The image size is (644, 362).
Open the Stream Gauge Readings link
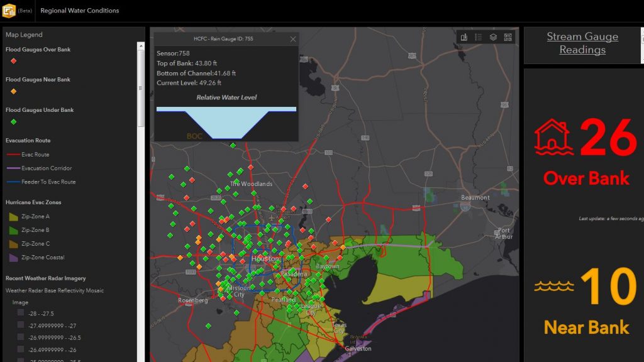582,43
